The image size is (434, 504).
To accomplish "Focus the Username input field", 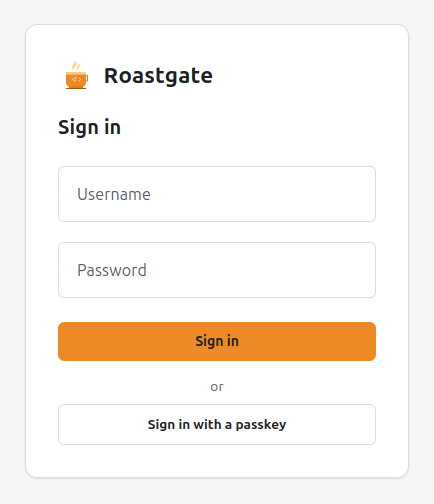I will point(217,194).
